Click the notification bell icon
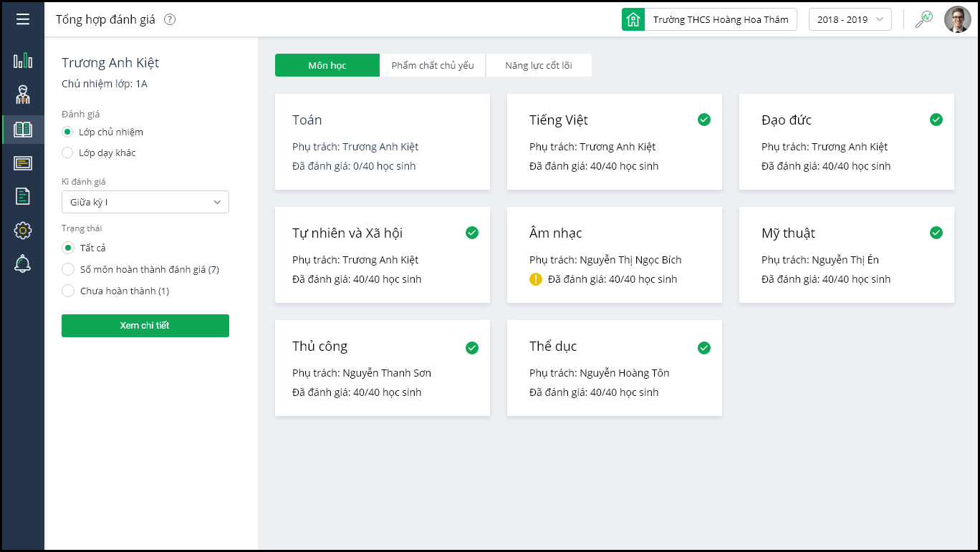This screenshot has width=980, height=552. point(23,263)
